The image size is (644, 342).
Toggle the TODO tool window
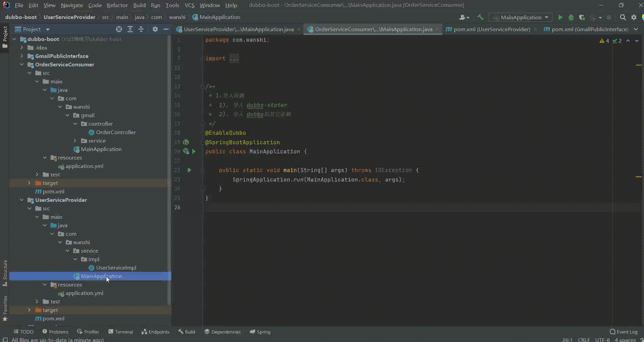coord(23,332)
